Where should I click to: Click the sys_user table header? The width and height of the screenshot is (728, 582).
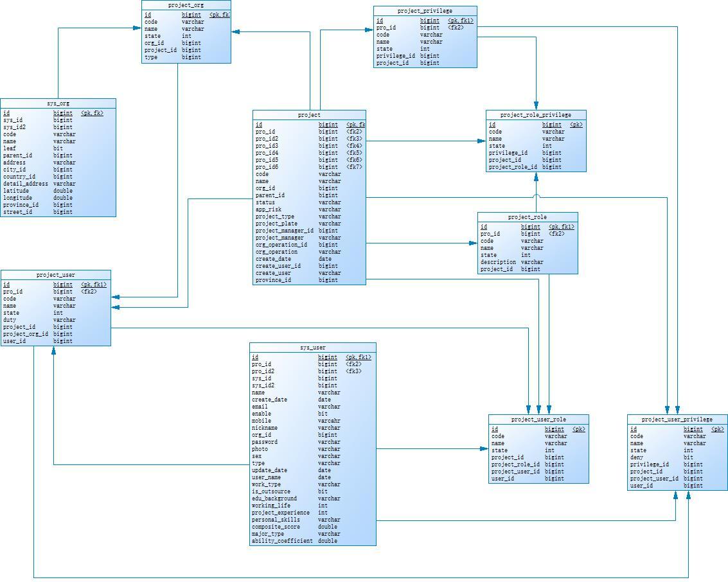312,348
